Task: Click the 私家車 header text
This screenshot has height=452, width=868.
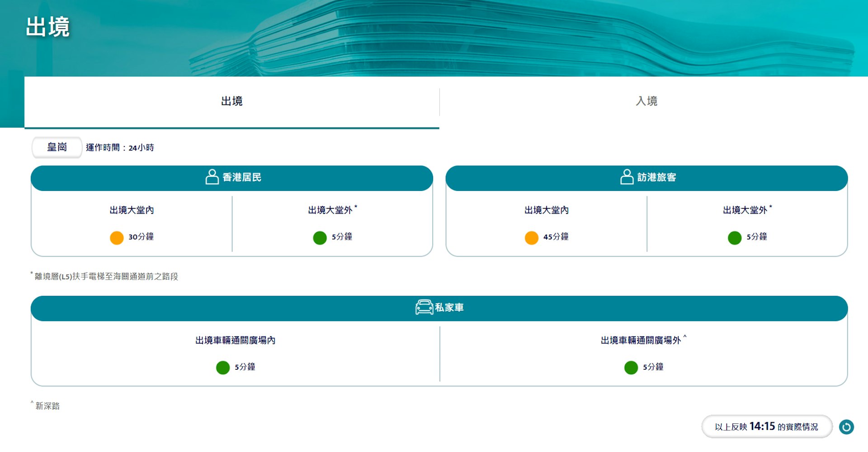Action: [x=449, y=308]
